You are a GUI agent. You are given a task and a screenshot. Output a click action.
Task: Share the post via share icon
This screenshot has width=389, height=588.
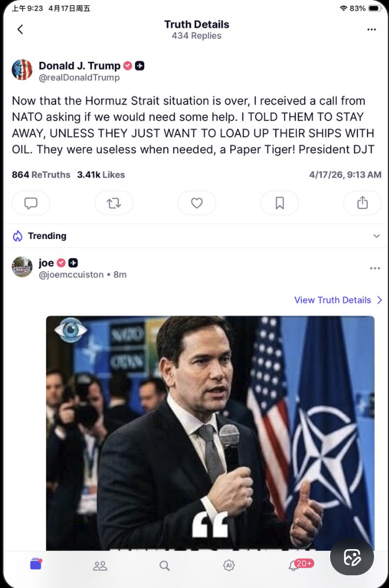[362, 203]
